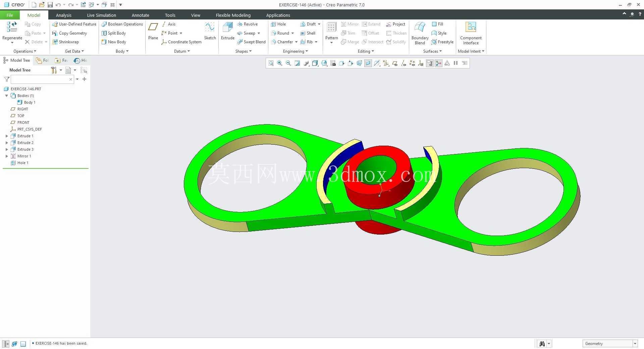The image size is (644, 349).
Task: Click Zoom Out in graphics toolbar
Action: [288, 63]
